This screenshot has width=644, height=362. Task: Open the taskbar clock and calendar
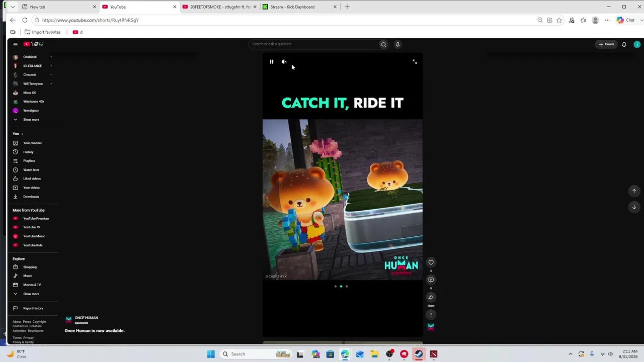(x=630, y=354)
